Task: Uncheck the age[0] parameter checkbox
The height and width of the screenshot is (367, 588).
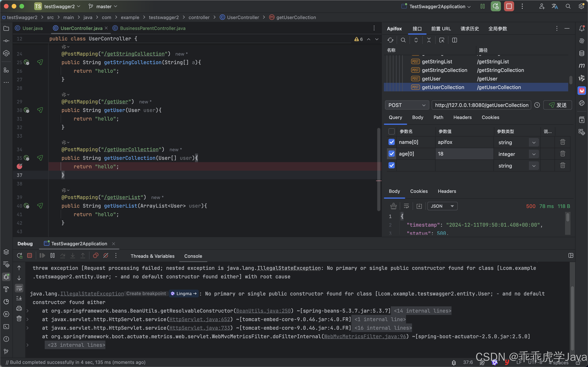Action: coord(391,154)
